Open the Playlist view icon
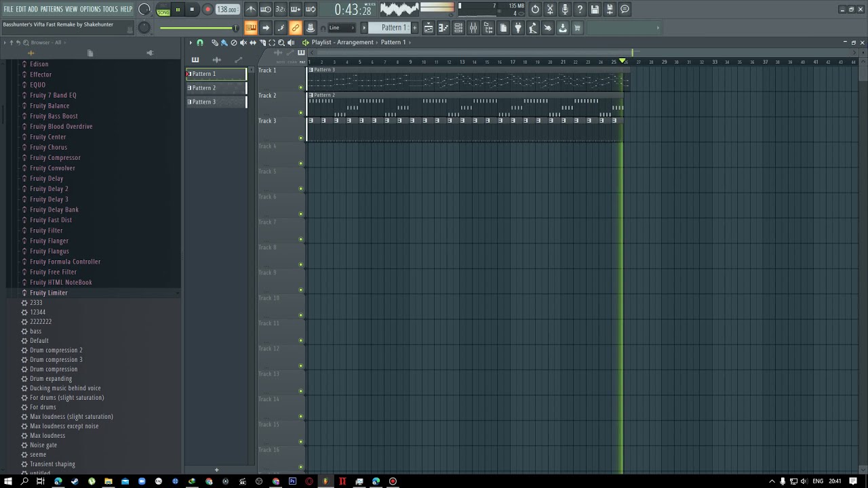This screenshot has height=488, width=868. 429,28
